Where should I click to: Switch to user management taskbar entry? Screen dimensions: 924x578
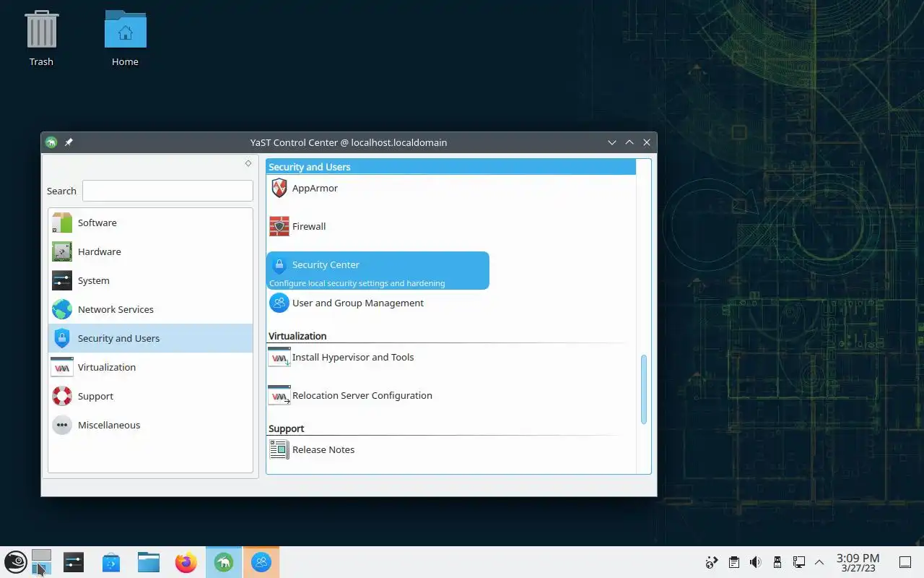point(261,562)
